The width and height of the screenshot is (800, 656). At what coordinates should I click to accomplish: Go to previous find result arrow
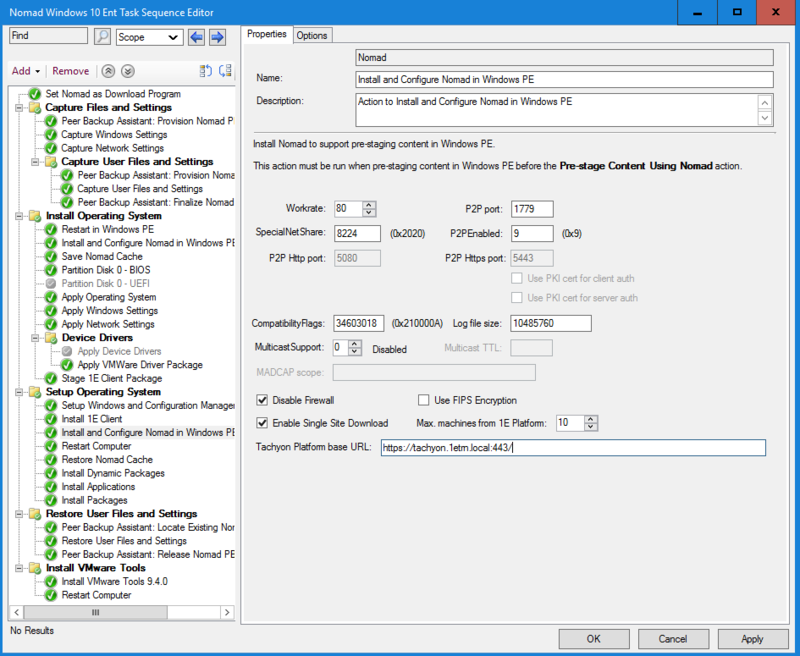[x=196, y=37]
